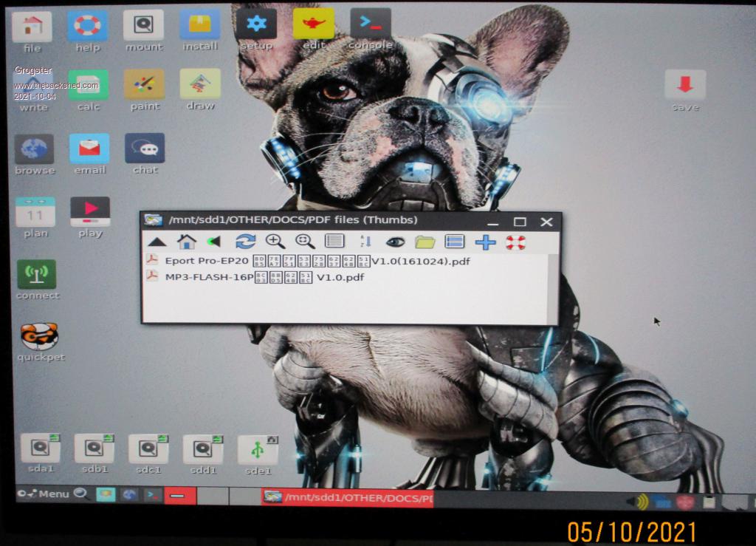Open the volume control in the tray
The width and height of the screenshot is (756, 546).
coord(636,502)
